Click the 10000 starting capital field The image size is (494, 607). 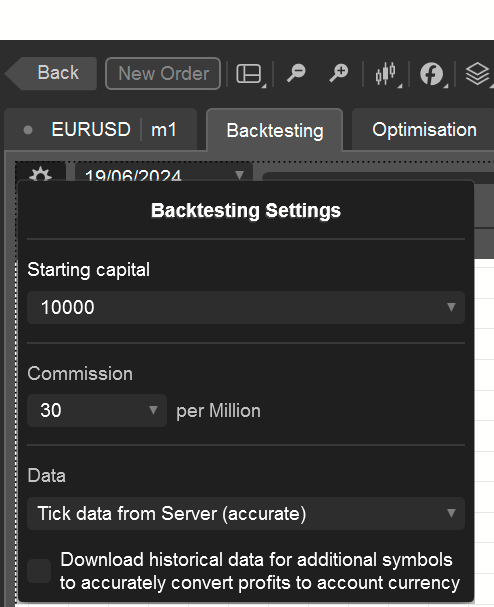pos(246,307)
